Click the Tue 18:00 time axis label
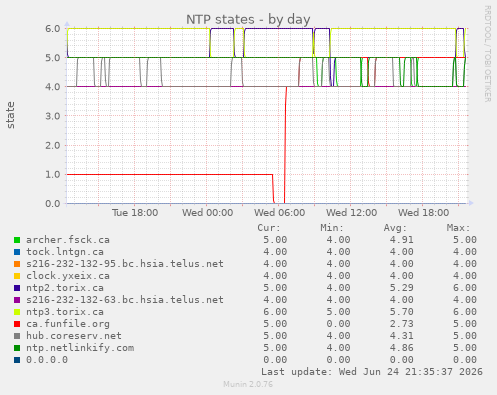This screenshot has width=497, height=395. pos(135,213)
